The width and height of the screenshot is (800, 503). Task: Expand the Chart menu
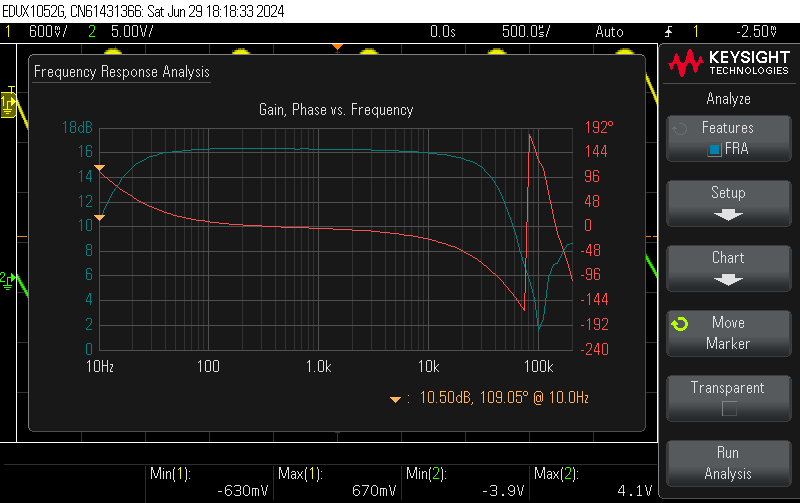pos(729,268)
